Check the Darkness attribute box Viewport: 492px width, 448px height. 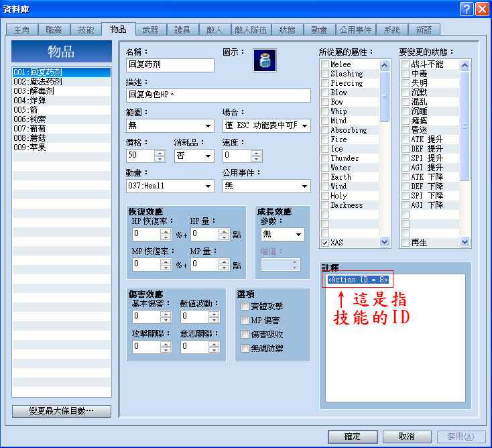click(325, 205)
